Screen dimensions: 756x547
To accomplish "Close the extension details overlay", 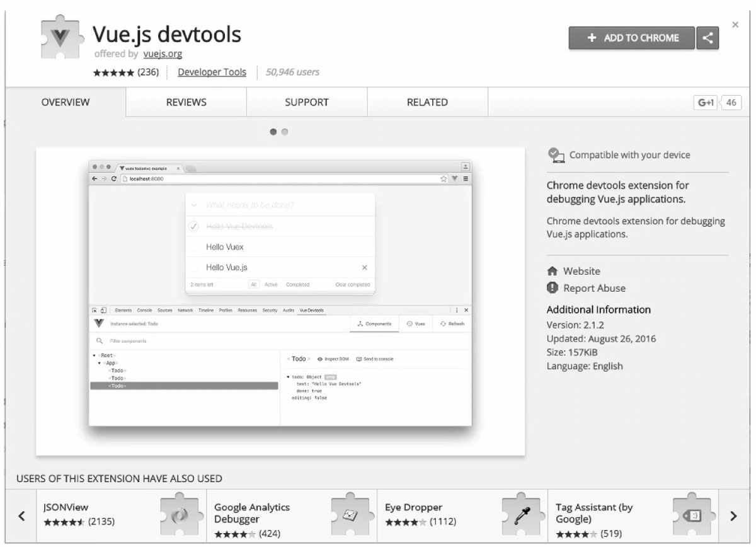I will tap(735, 24).
